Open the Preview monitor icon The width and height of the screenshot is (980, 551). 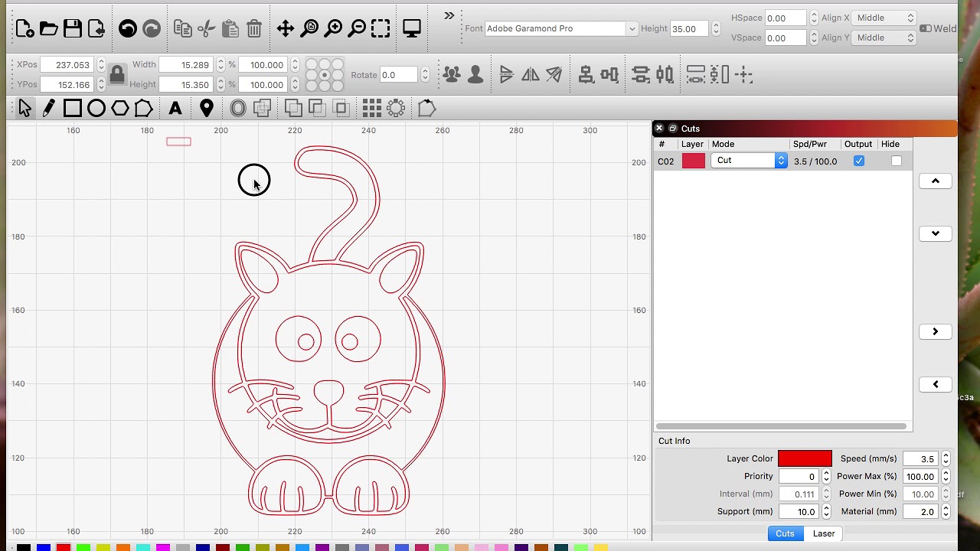click(x=412, y=29)
